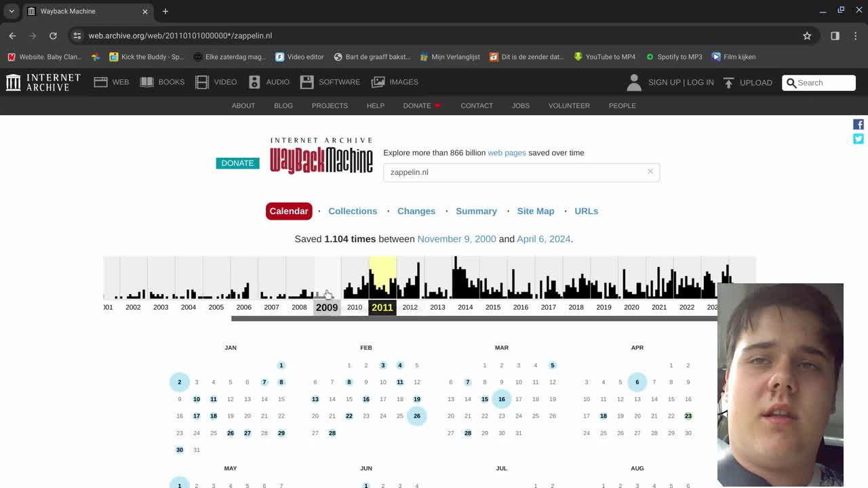Click the ABOUT menu item

[243, 106]
